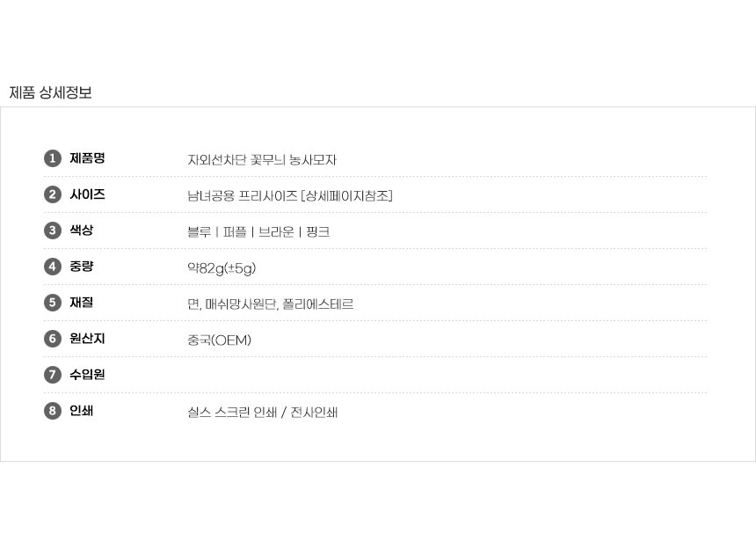Click the 재질 material description text

(270, 304)
